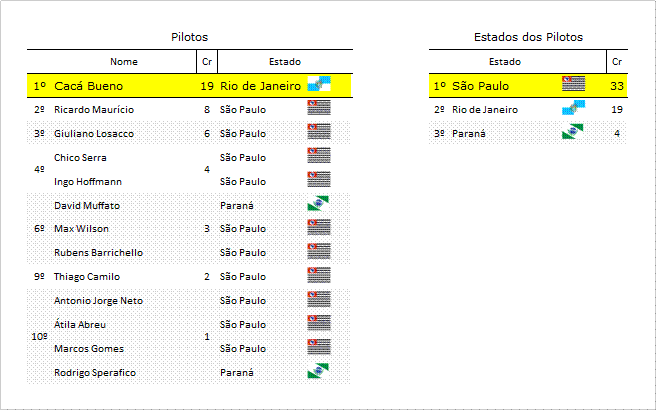Screen dimensions: 656x411
Task: Click the Rio de Janeiro flag in the states table
Action: coord(573,108)
